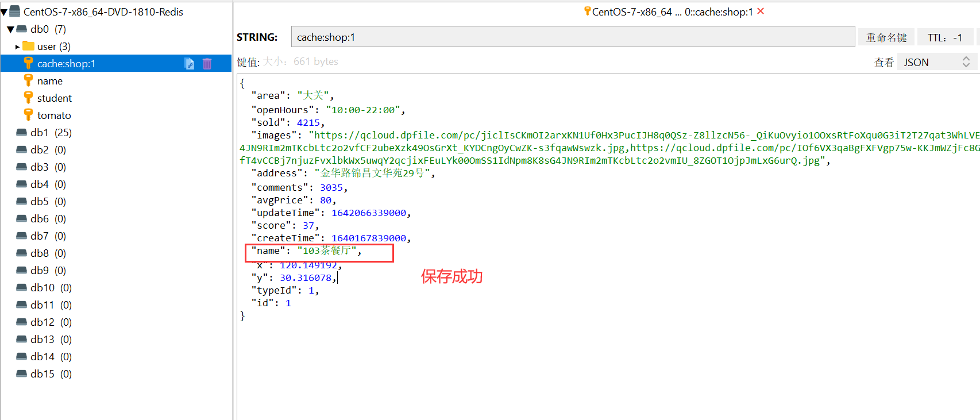Select the name key in the tree
The height and width of the screenshot is (420, 980).
pos(50,81)
